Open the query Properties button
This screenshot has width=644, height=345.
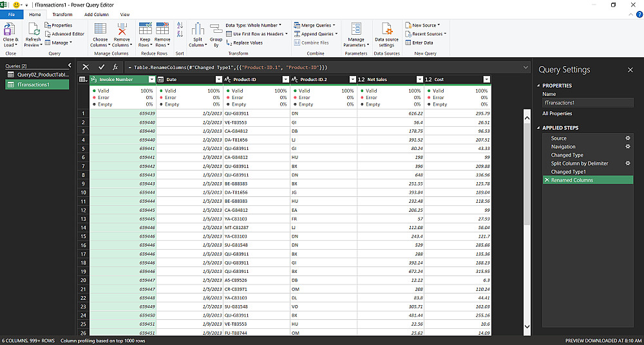point(59,26)
